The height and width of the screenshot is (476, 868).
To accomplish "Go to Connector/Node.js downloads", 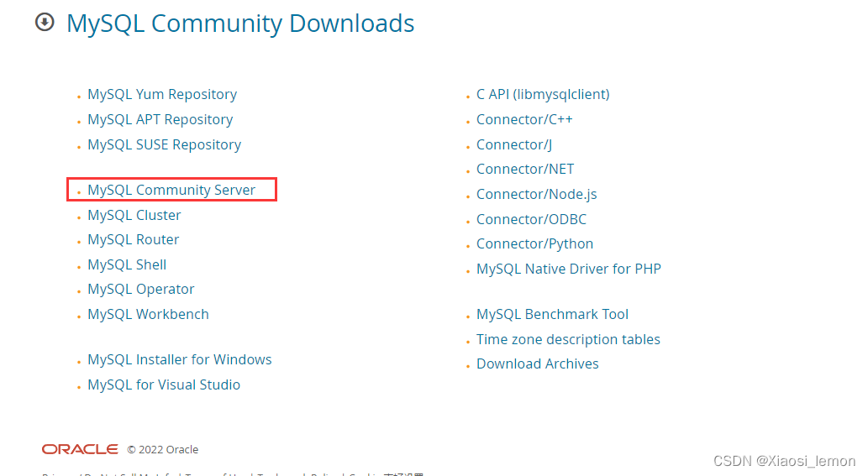I will point(536,195).
